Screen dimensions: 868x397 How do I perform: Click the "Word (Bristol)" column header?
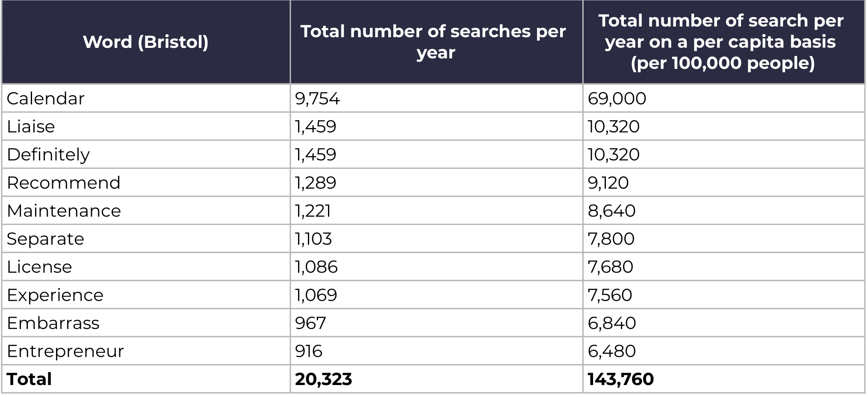[145, 42]
